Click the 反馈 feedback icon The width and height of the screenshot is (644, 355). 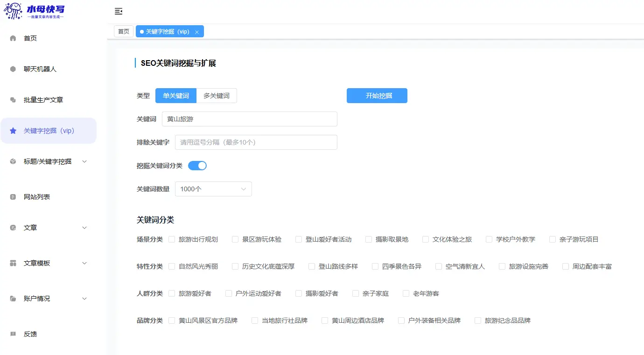click(x=13, y=334)
